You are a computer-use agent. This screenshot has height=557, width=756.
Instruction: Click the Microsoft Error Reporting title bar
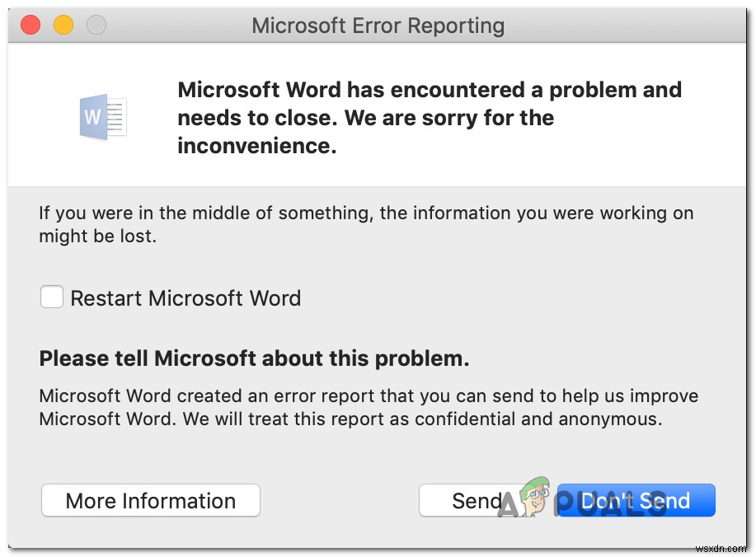point(378,25)
